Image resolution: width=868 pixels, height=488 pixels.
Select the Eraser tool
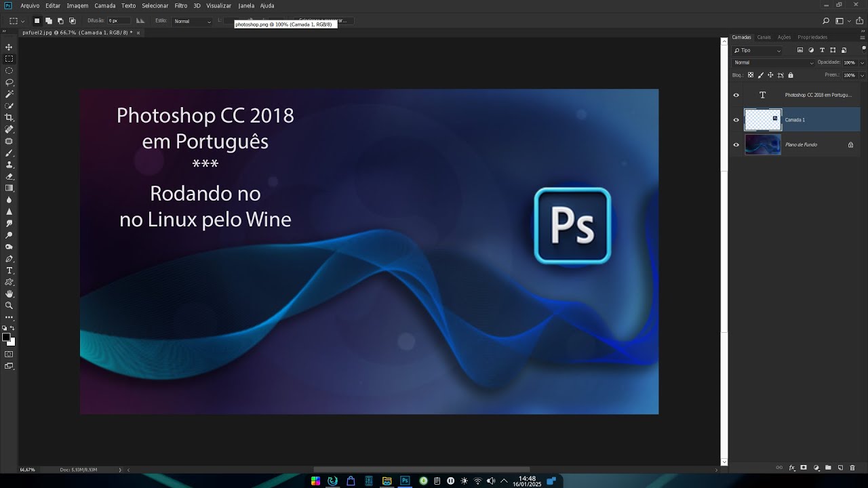tap(9, 176)
